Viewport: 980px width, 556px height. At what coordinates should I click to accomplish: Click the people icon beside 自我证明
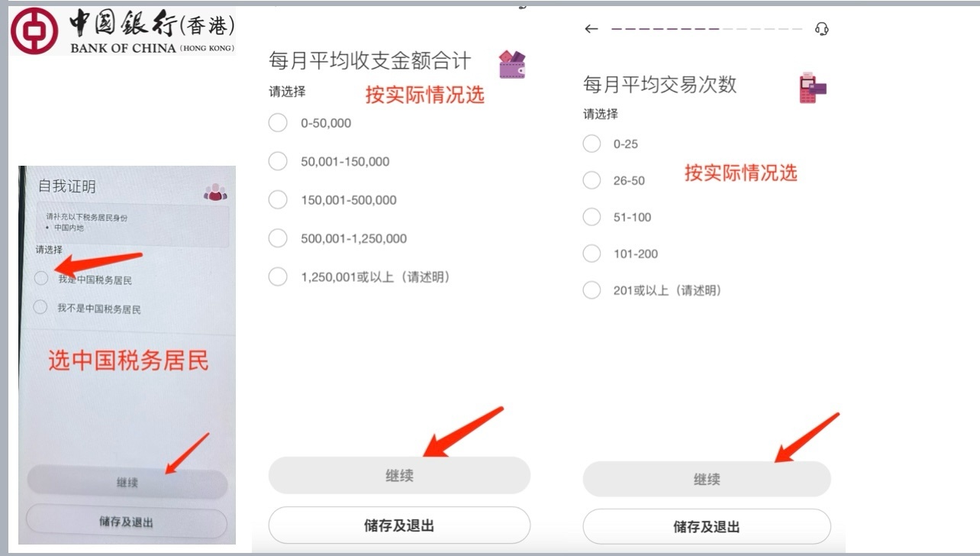coord(215,192)
